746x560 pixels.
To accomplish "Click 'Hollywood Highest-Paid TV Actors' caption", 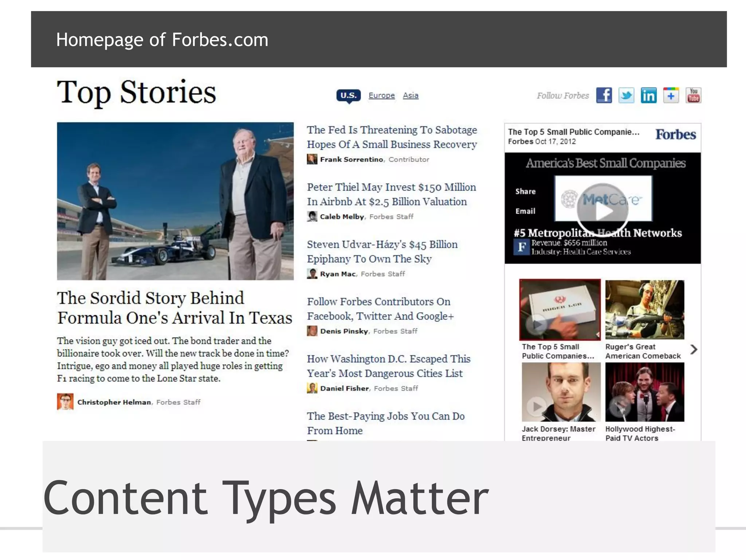I will (640, 434).
